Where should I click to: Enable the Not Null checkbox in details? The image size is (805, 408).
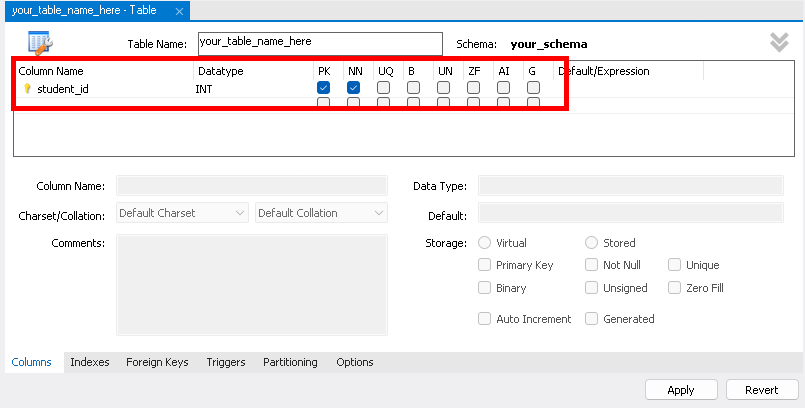pos(591,265)
